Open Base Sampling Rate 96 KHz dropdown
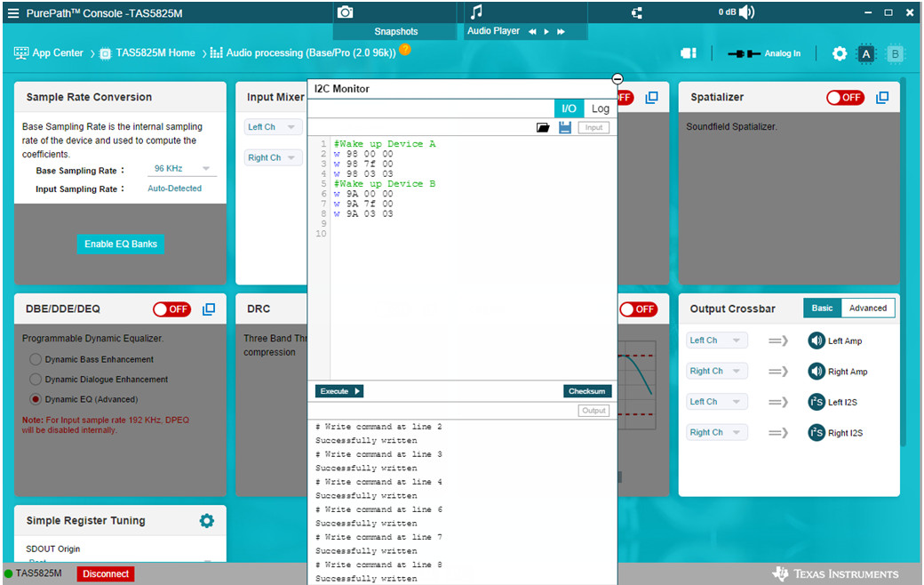The image size is (924, 585). [x=182, y=169]
